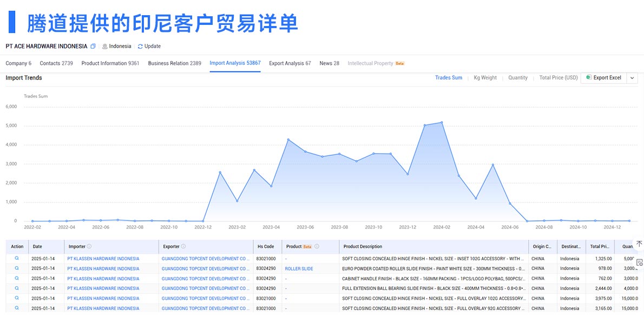Select the Import Analysis 53867 tab
The image size is (644, 315).
tap(235, 63)
